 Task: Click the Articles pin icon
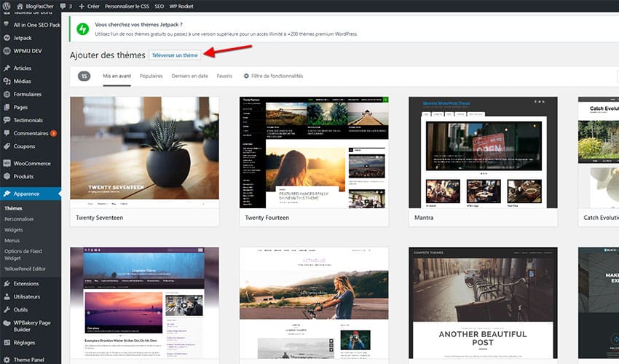[7, 68]
